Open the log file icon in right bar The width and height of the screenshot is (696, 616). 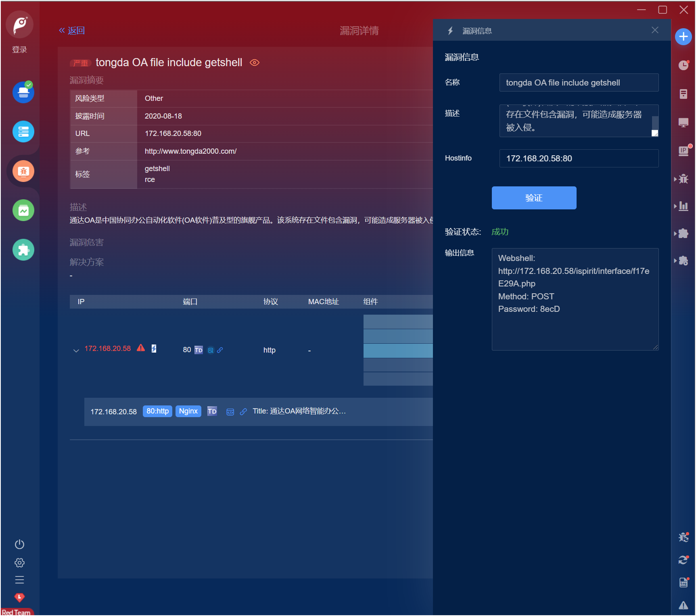click(683, 583)
